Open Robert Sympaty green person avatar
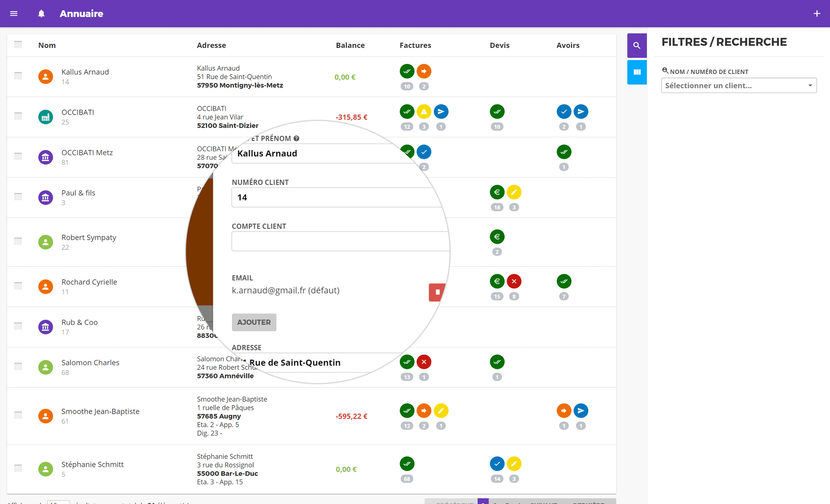This screenshot has width=830, height=504. tap(46, 242)
